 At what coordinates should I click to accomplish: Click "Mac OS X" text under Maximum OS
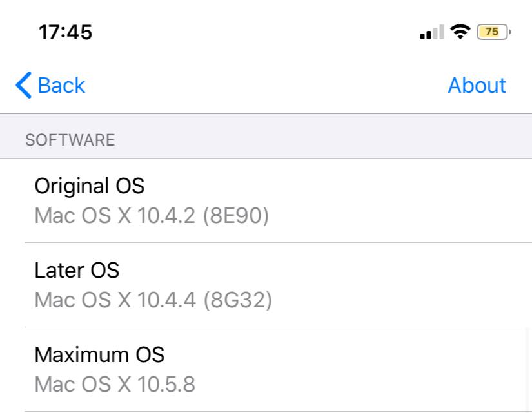(83, 384)
